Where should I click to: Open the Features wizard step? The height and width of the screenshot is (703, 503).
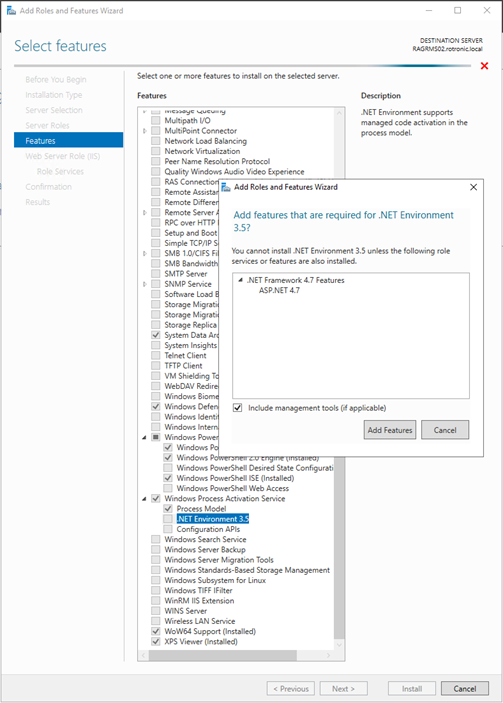coord(68,140)
